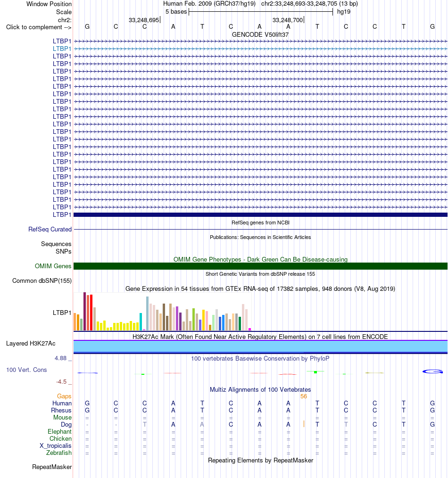Click the Layered H3K27Ac track label
The width and height of the screenshot is (448, 478).
pos(31,343)
